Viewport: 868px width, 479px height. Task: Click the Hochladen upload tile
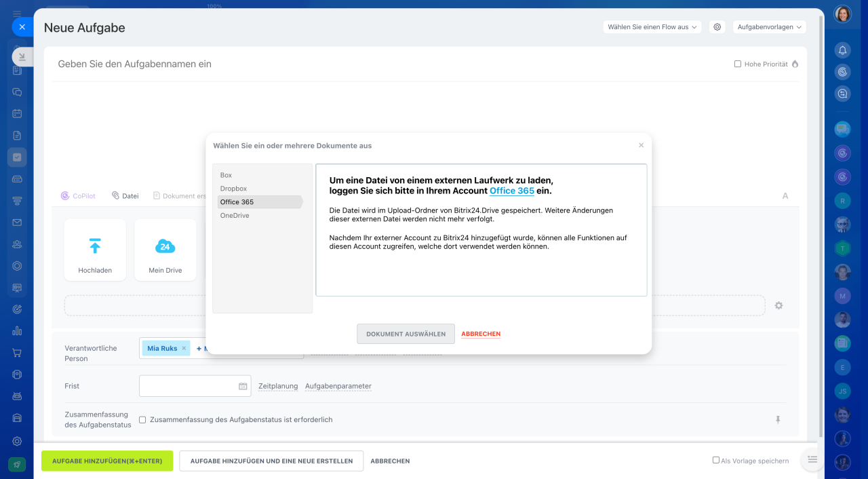click(x=95, y=250)
